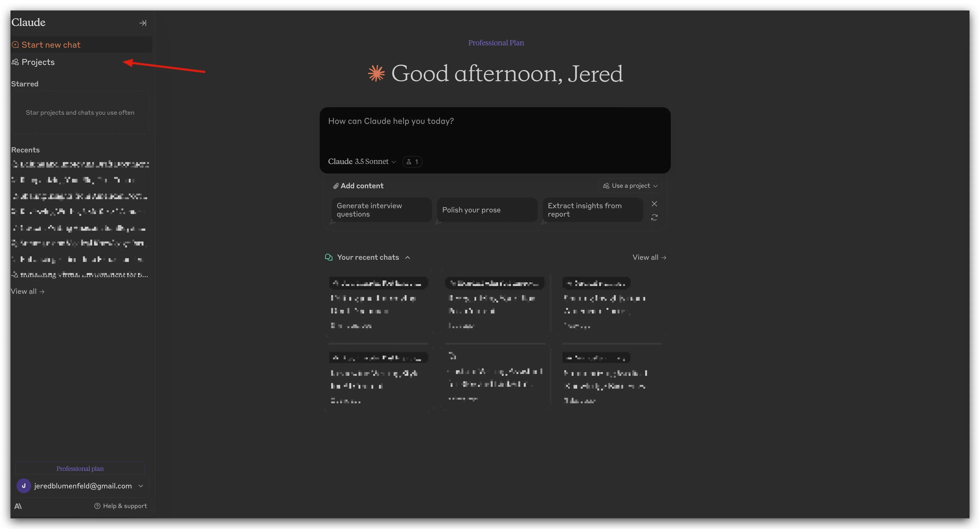The width and height of the screenshot is (980, 529).
Task: Click the orange Claude starburst icon
Action: coord(376,73)
